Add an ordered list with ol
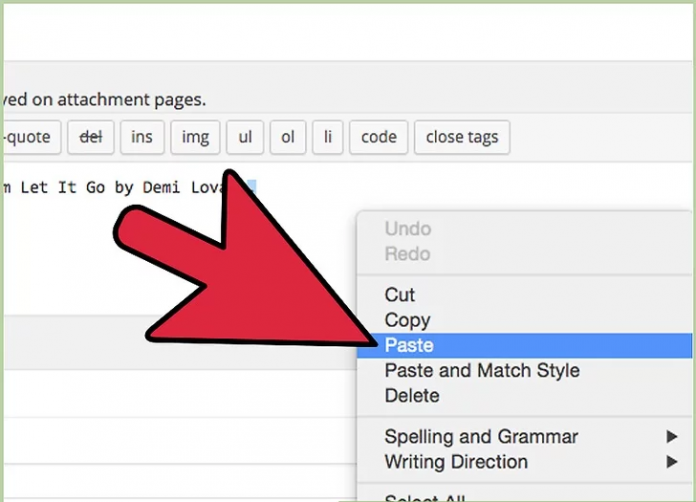This screenshot has width=696, height=502. point(287,137)
